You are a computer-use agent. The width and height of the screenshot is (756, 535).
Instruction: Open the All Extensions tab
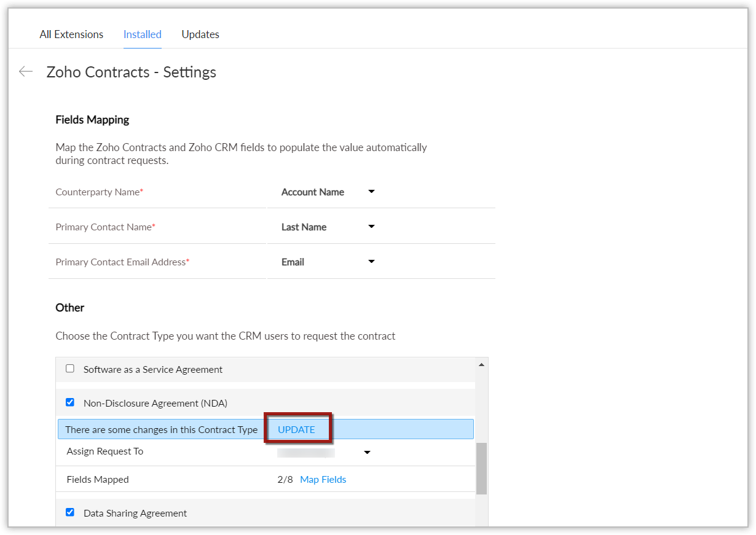click(x=71, y=34)
